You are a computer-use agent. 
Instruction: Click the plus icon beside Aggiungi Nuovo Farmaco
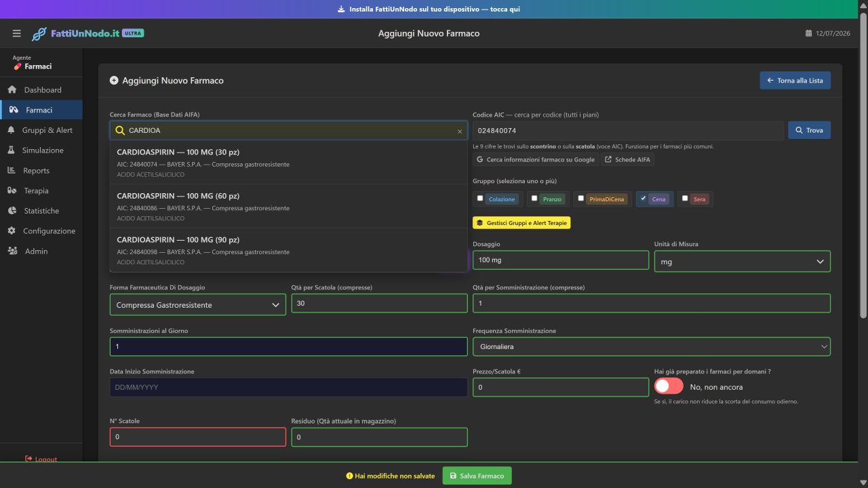[114, 80]
